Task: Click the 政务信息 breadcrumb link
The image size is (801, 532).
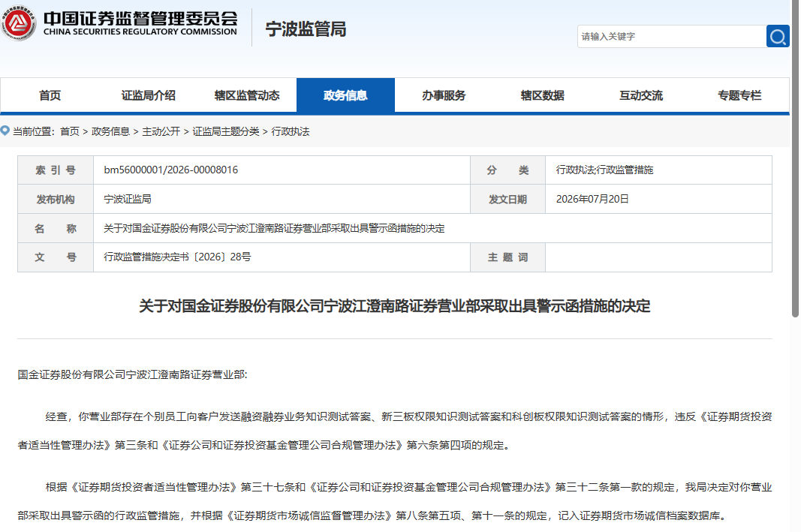Action: pyautogui.click(x=110, y=132)
